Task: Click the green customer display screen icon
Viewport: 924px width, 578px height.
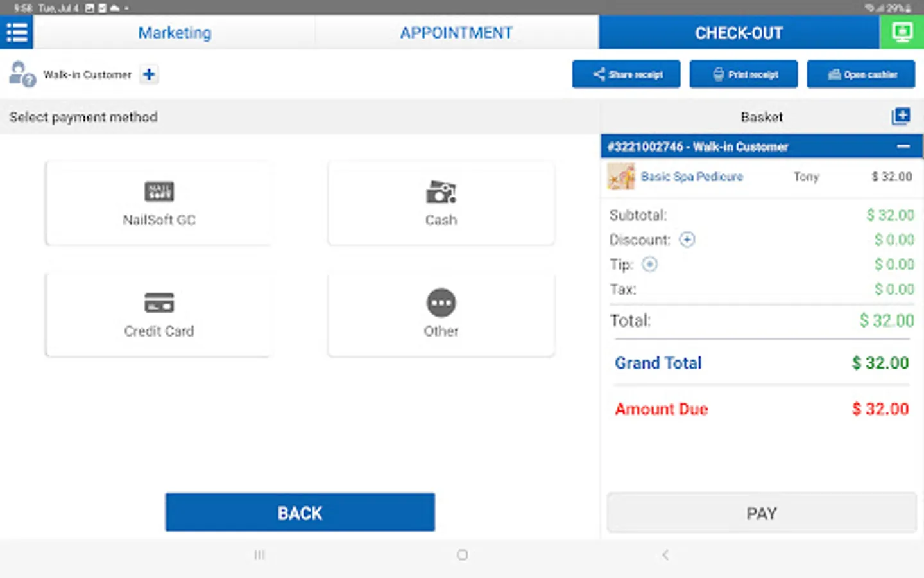Action: pos(902,32)
